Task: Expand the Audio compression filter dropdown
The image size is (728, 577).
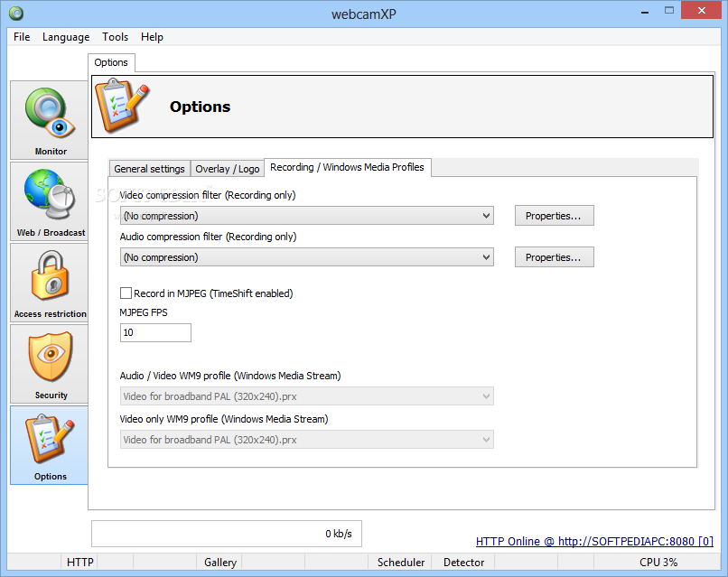Action: tap(306, 256)
